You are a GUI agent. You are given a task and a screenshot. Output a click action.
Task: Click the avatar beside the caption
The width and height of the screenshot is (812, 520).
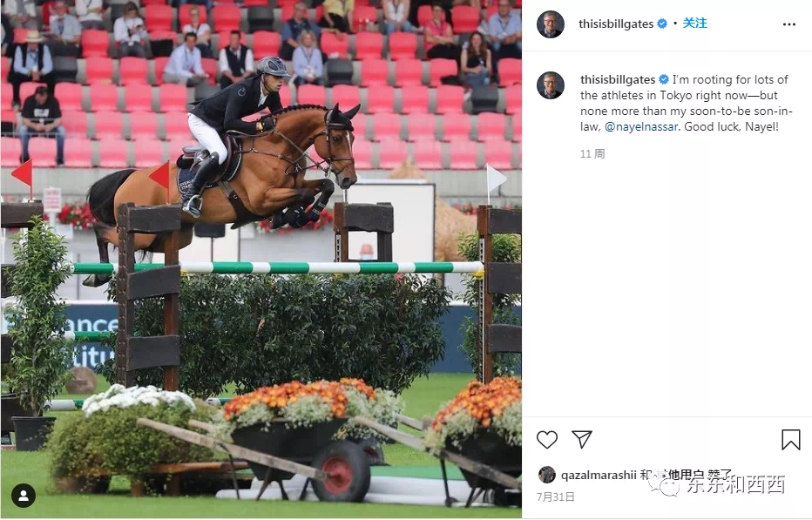tap(551, 85)
